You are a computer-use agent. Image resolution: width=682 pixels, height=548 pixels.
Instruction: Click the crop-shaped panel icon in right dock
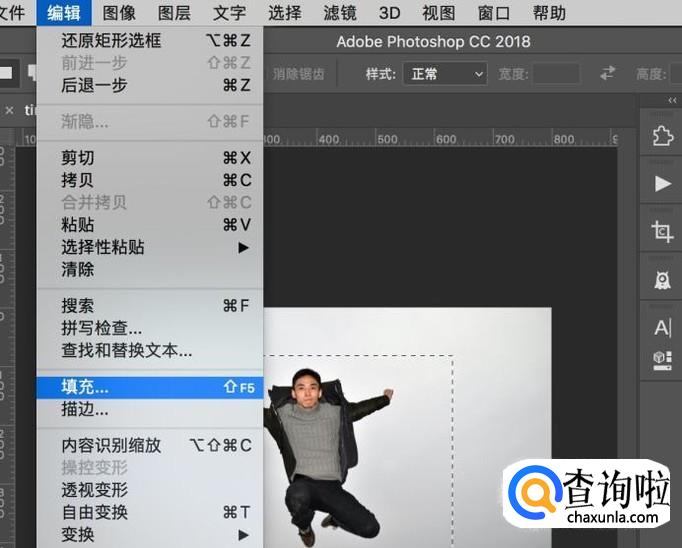[662, 231]
